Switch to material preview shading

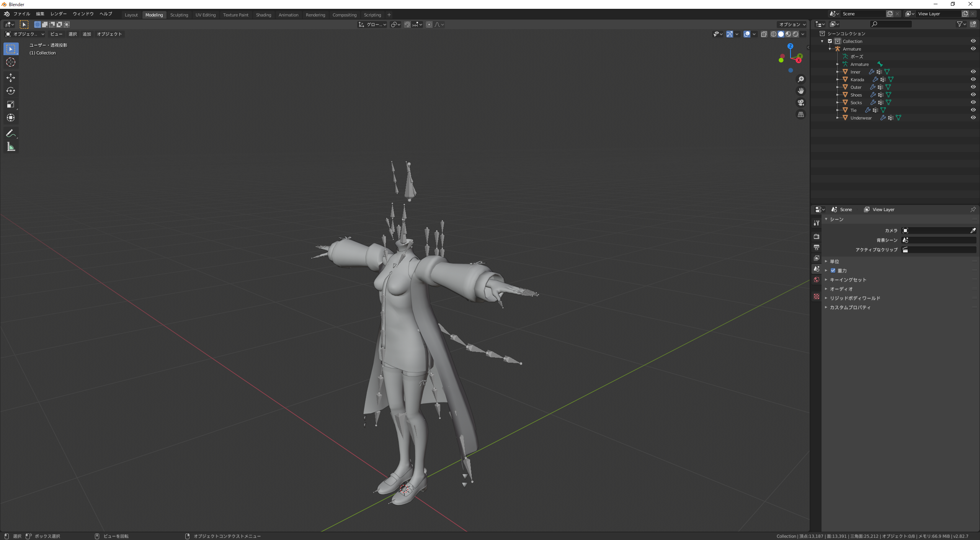click(788, 34)
